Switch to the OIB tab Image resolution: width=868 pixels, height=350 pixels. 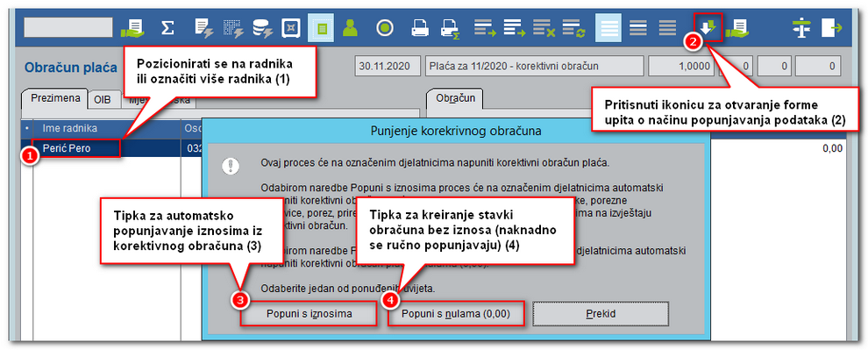(x=103, y=100)
